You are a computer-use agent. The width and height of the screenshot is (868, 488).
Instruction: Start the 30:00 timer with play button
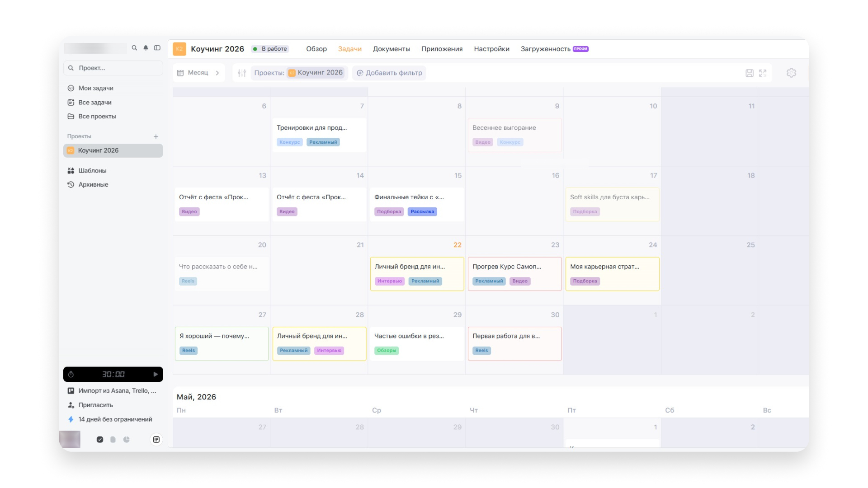click(x=156, y=374)
